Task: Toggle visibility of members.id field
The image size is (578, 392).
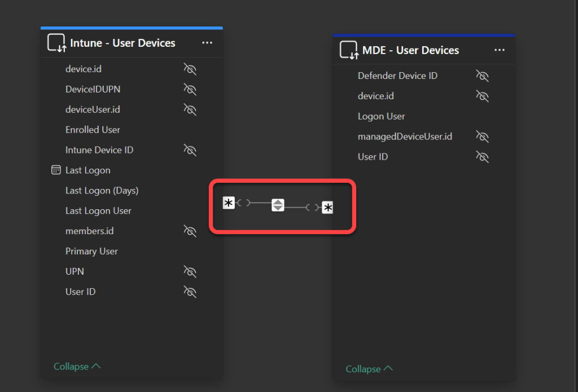Action: click(190, 231)
